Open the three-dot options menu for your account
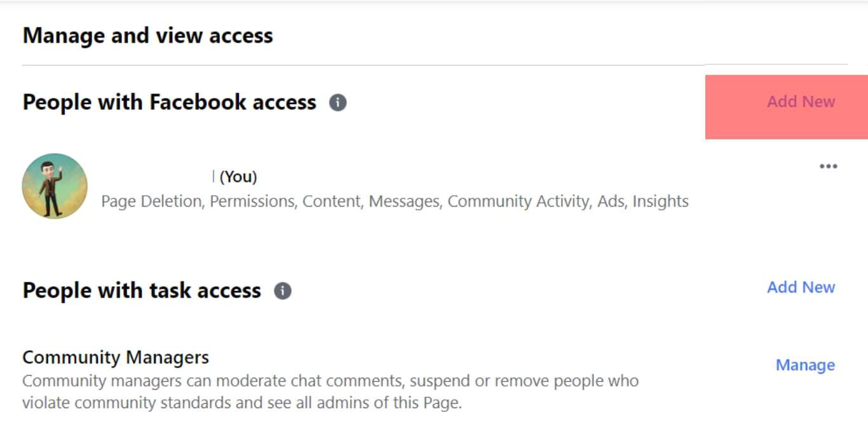 pos(828,167)
